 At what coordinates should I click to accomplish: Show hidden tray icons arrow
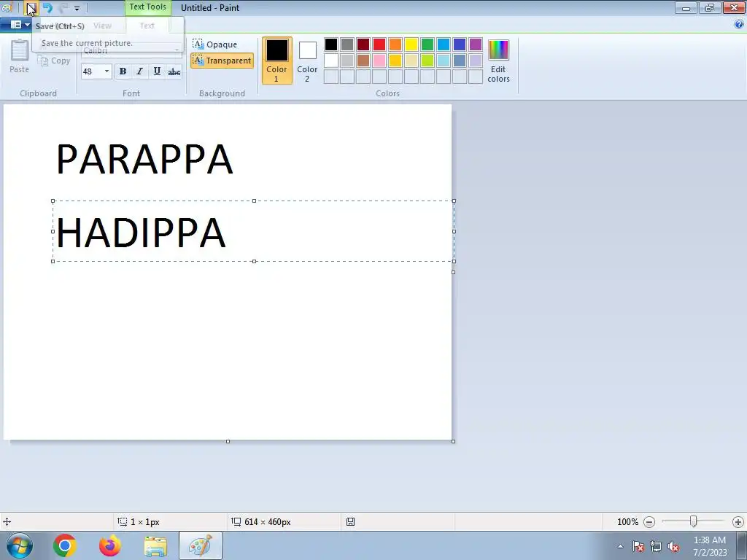(x=620, y=546)
